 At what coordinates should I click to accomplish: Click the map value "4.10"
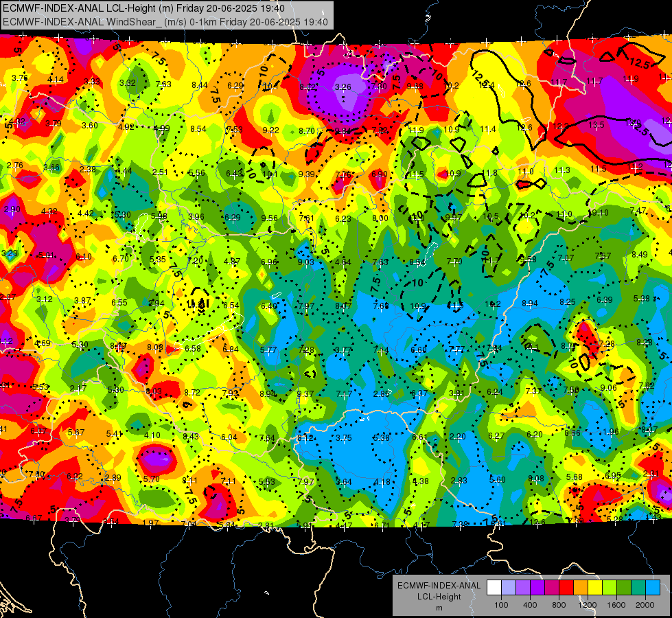[152, 435]
